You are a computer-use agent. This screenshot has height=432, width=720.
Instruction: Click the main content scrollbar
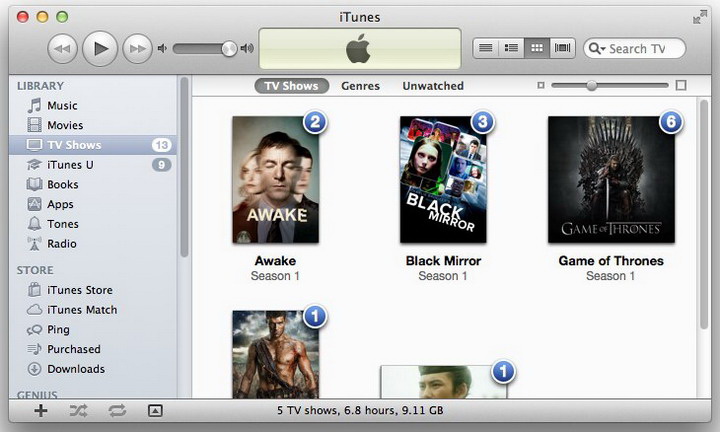704,214
